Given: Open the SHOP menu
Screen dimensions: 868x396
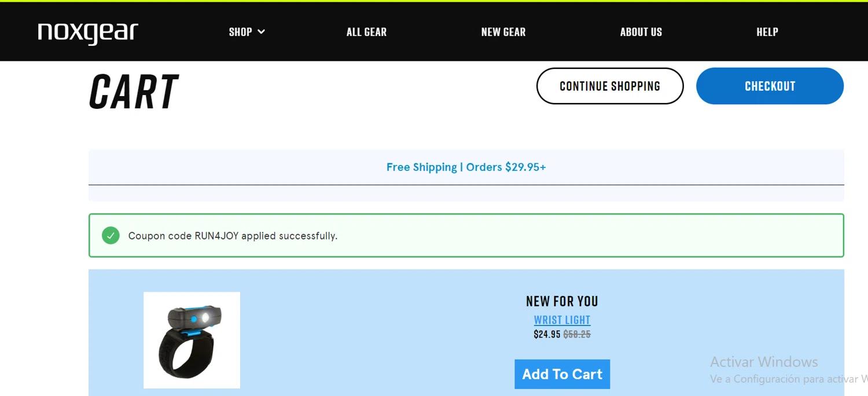Looking at the screenshot, I should [240, 32].
